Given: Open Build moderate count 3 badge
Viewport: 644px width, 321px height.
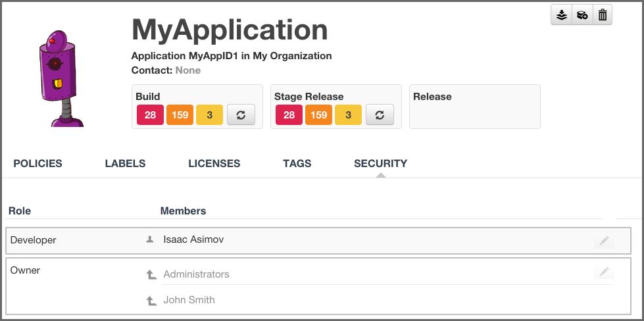Looking at the screenshot, I should tap(209, 115).
